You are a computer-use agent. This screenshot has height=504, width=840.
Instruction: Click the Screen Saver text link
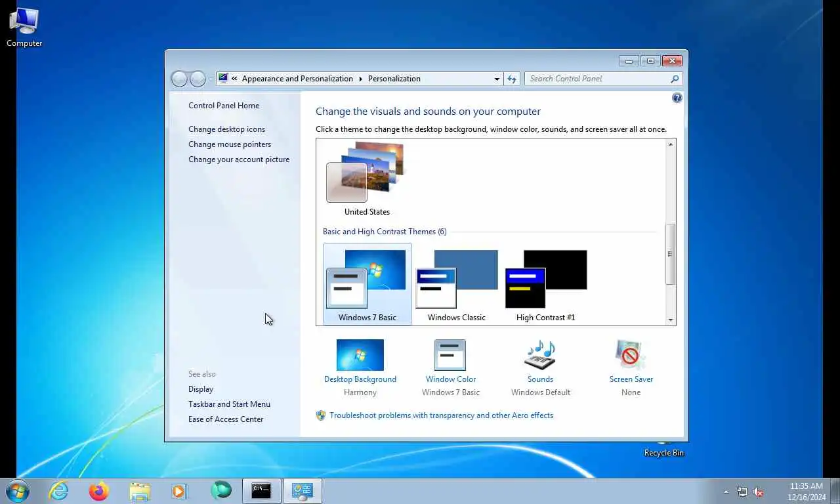coord(631,379)
